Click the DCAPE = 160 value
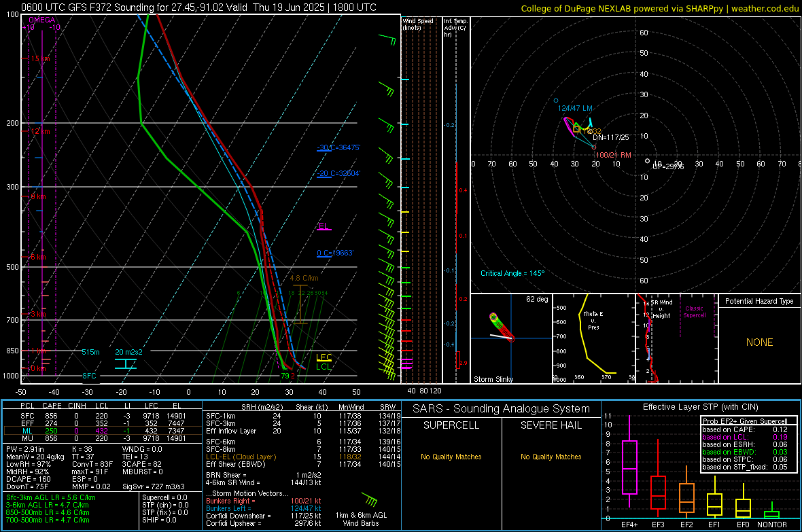This screenshot has width=802, height=532. click(x=28, y=479)
